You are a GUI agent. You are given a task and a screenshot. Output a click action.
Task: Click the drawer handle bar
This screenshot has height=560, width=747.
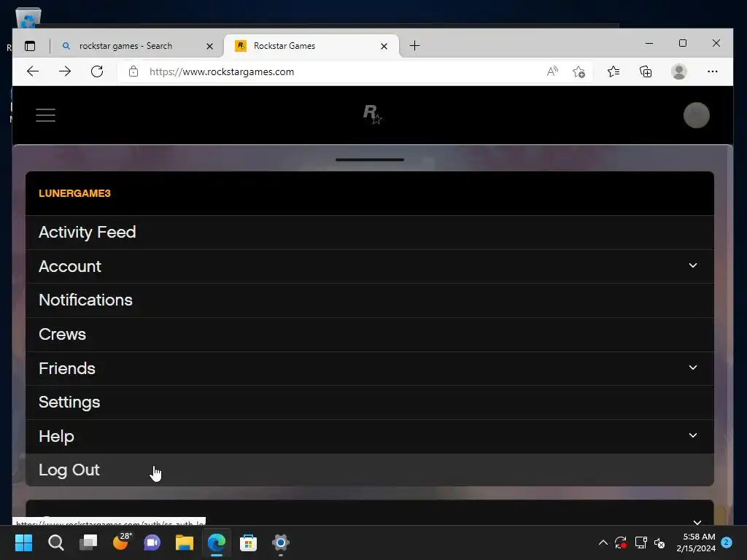(x=370, y=160)
